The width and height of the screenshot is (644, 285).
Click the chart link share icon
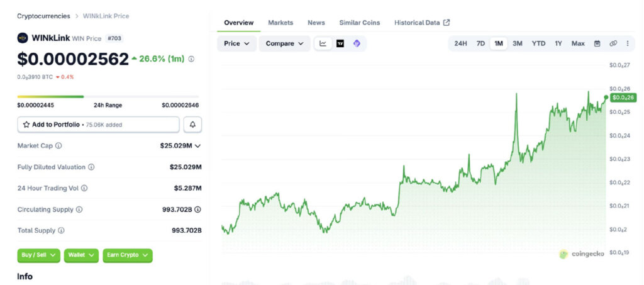coord(613,43)
